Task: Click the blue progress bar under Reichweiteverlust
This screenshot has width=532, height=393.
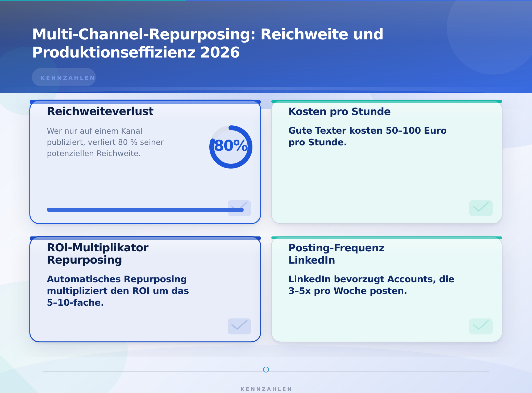Action: coord(145,210)
